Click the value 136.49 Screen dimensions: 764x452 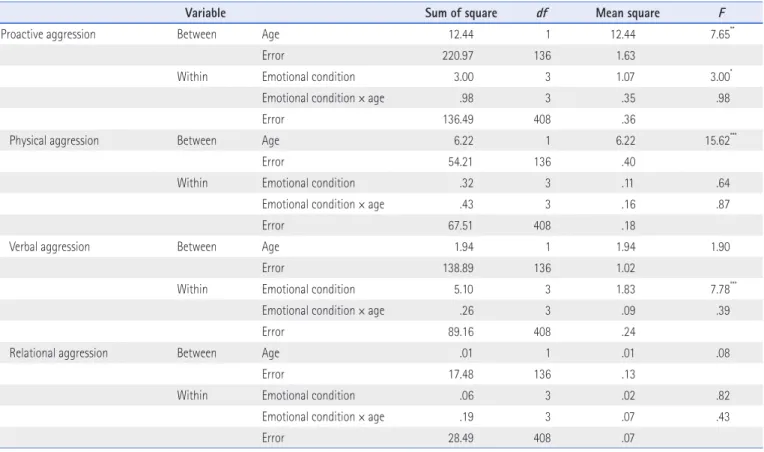coord(458,119)
